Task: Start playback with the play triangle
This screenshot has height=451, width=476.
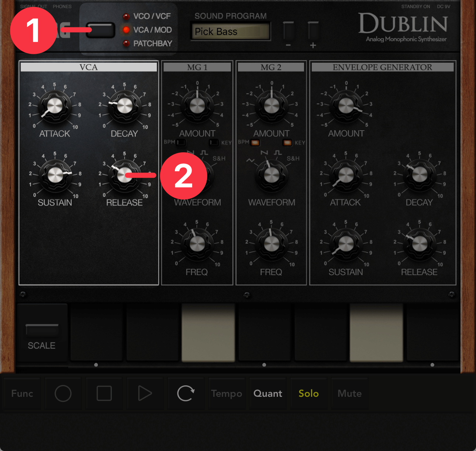Action: tap(145, 393)
